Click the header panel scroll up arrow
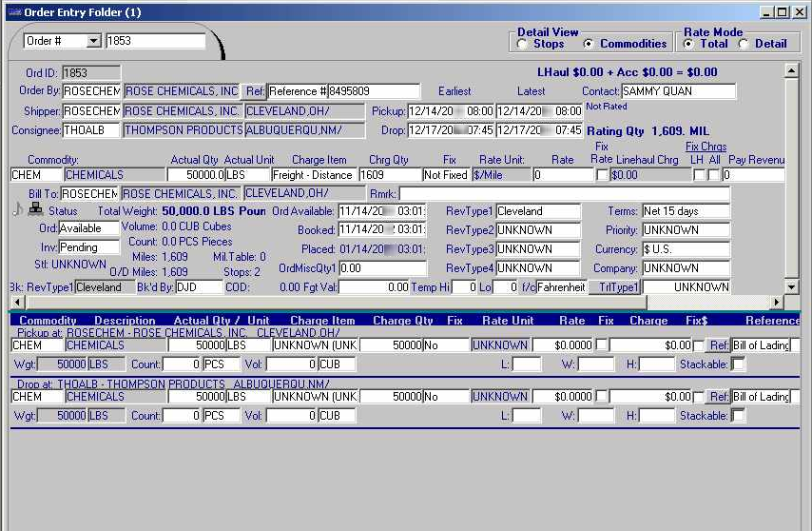Viewport: 812px width, 531px height. pyautogui.click(x=791, y=69)
